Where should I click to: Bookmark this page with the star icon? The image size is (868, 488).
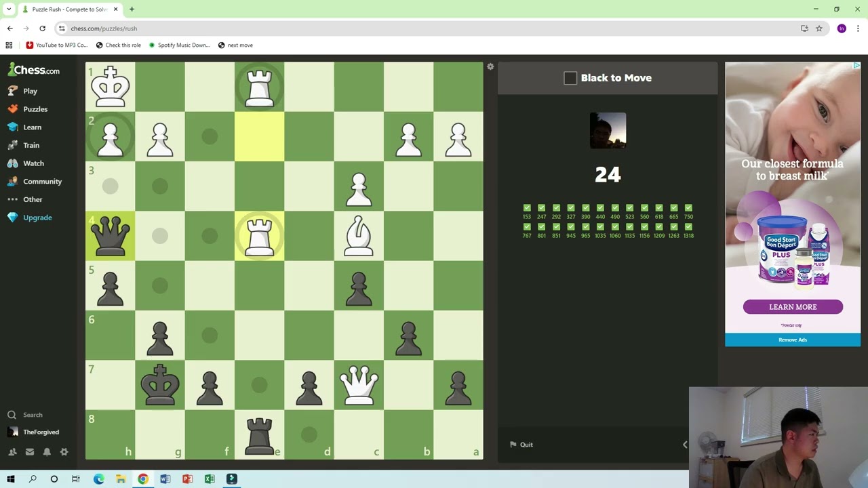819,28
